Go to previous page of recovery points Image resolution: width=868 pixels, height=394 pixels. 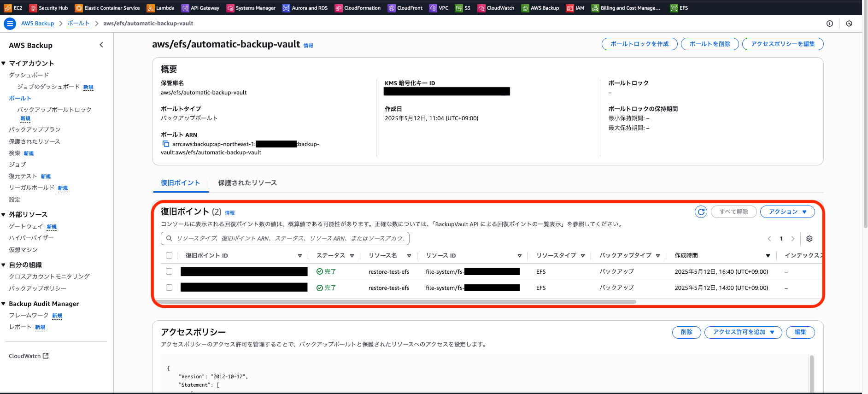[769, 238]
